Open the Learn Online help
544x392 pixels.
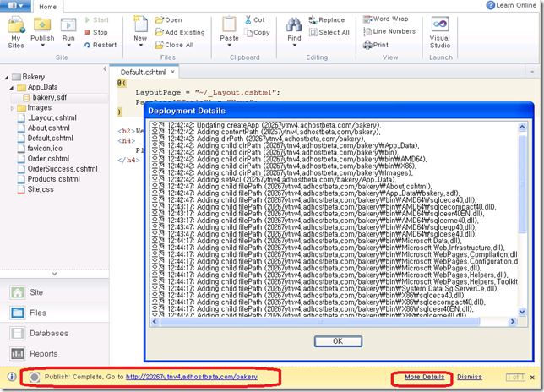click(511, 5)
